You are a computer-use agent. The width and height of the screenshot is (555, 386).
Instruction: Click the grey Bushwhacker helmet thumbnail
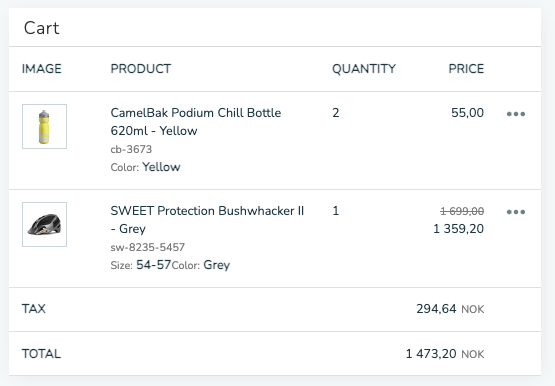(x=44, y=224)
